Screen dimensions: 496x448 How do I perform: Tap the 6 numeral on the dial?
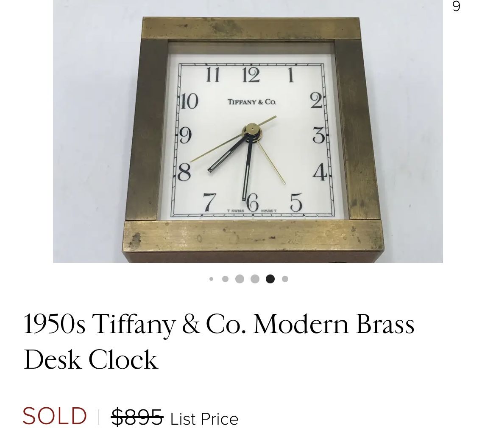coord(252,202)
